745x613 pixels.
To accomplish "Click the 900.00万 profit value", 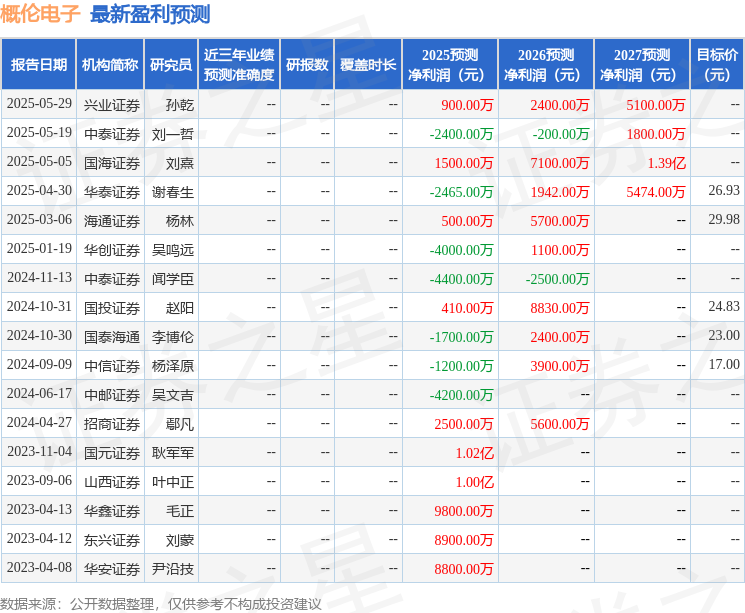I will (x=467, y=105).
